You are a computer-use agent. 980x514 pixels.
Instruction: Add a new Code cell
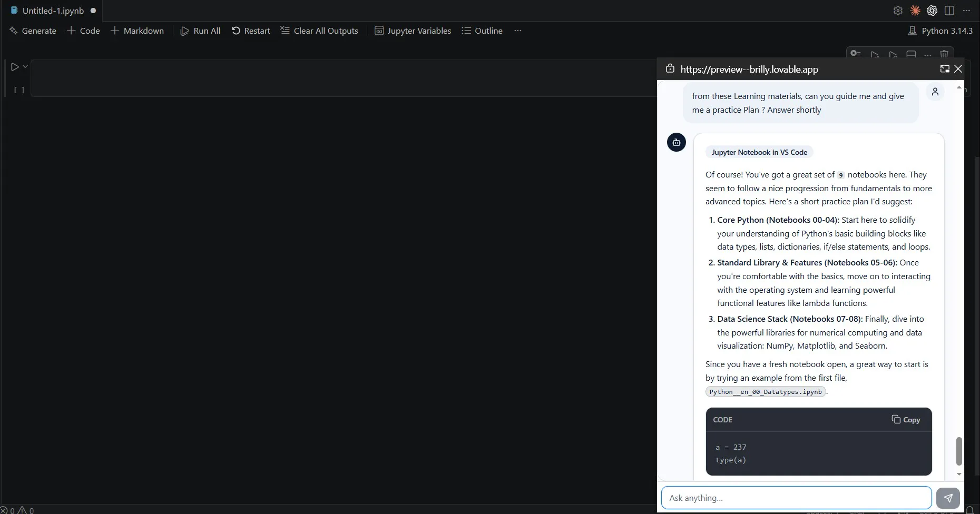coord(83,31)
